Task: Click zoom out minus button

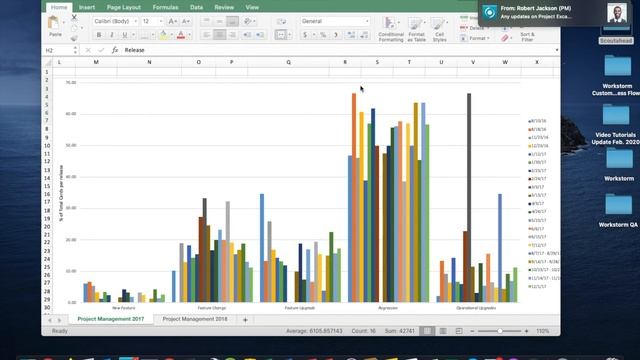Action: pyautogui.click(x=472, y=331)
